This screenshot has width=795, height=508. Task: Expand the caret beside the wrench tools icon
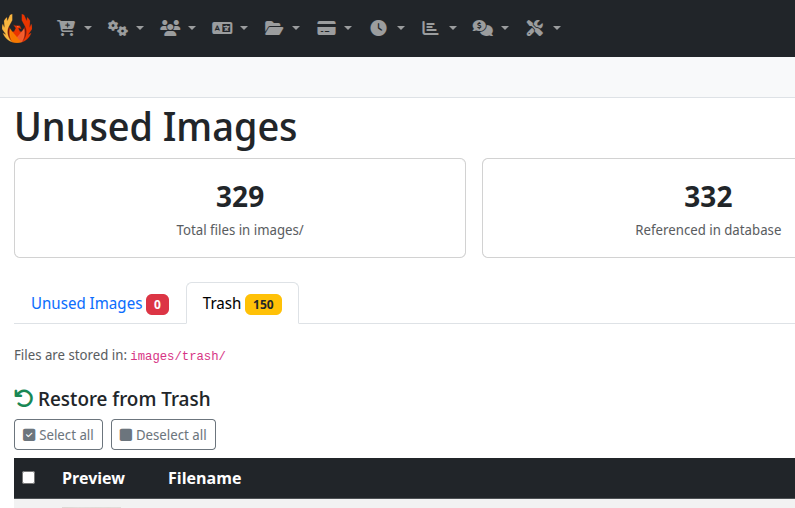[557, 28]
